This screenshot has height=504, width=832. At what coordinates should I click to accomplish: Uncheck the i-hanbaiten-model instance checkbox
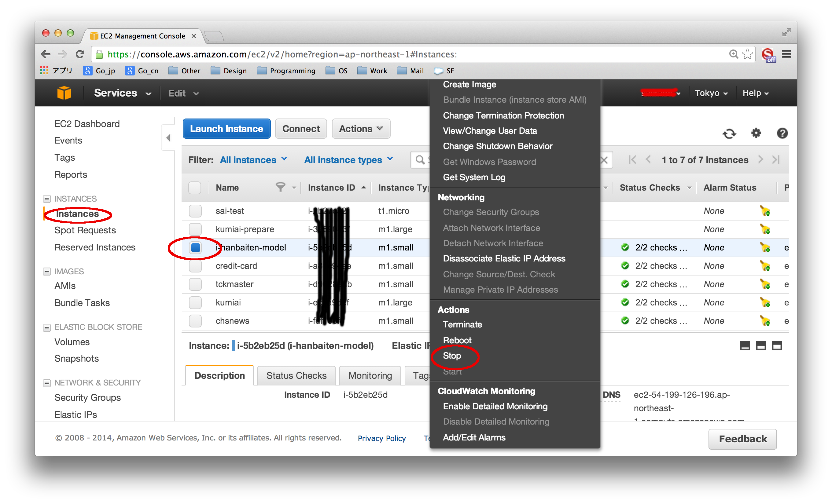pyautogui.click(x=195, y=248)
